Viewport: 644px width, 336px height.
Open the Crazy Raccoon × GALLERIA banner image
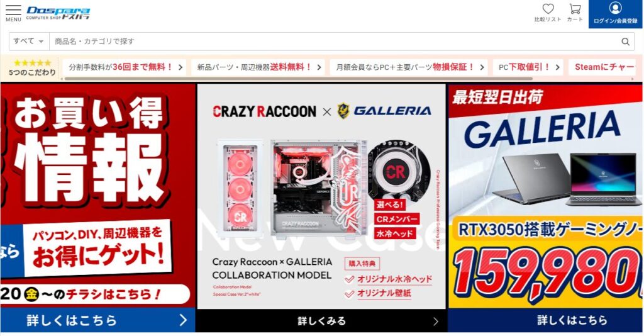[x=321, y=196]
